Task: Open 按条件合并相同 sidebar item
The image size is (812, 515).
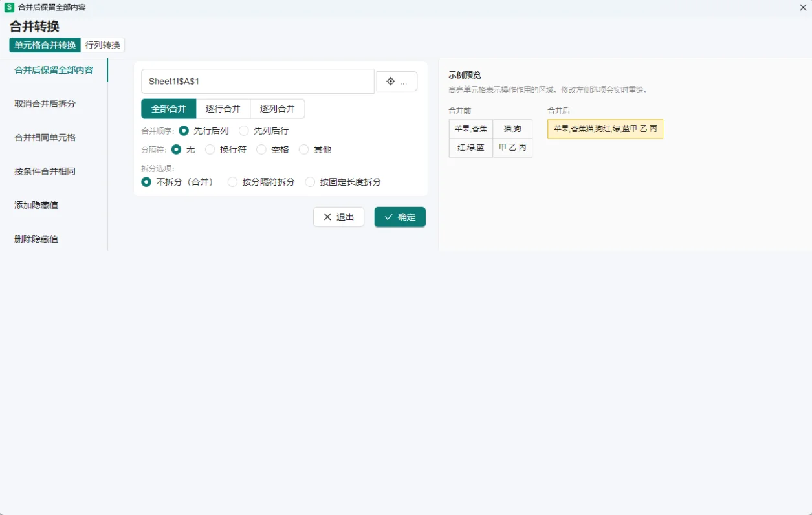Action: (54, 171)
